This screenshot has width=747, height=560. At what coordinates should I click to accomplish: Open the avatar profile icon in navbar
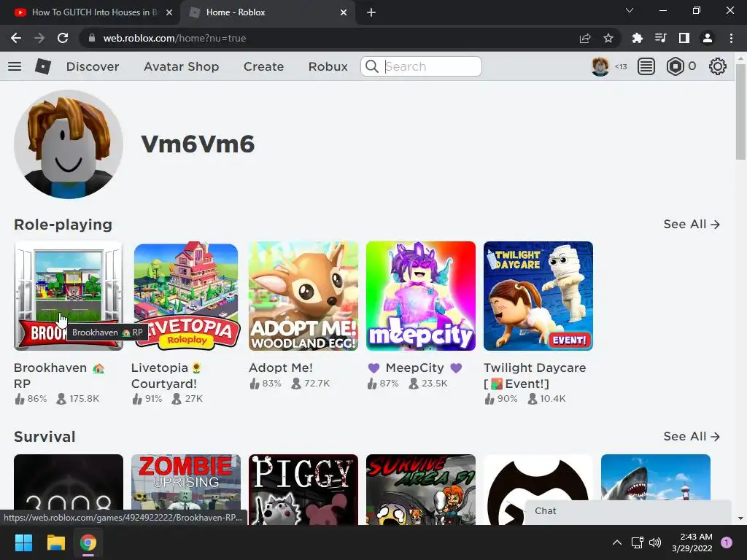(600, 66)
